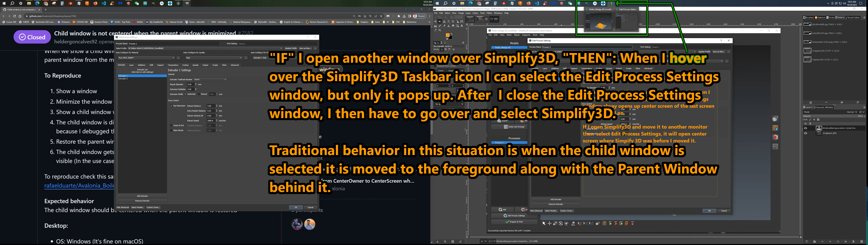Select Automatic extrusion width radio button
This screenshot has width=868, height=245.
pyautogui.click(x=185, y=94)
